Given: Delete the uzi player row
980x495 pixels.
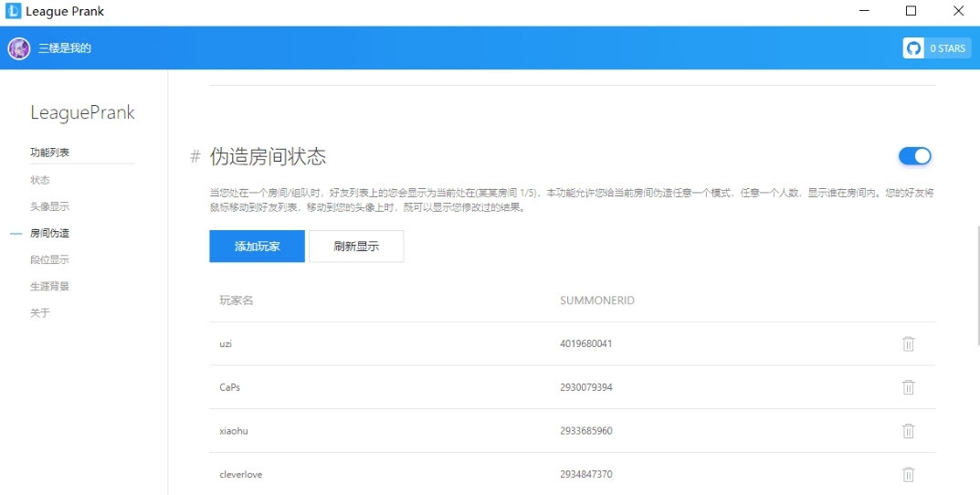Looking at the screenshot, I should [908, 343].
